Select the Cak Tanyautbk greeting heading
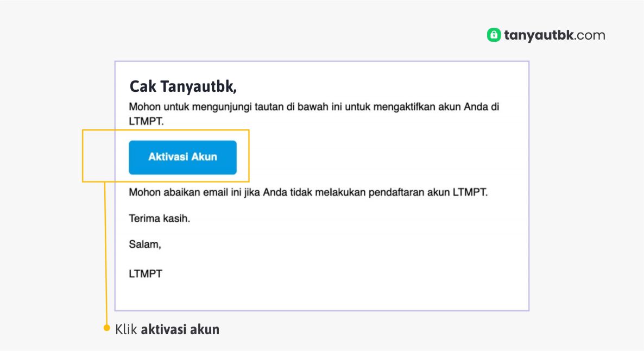The width and height of the screenshot is (644, 351). 183,86
